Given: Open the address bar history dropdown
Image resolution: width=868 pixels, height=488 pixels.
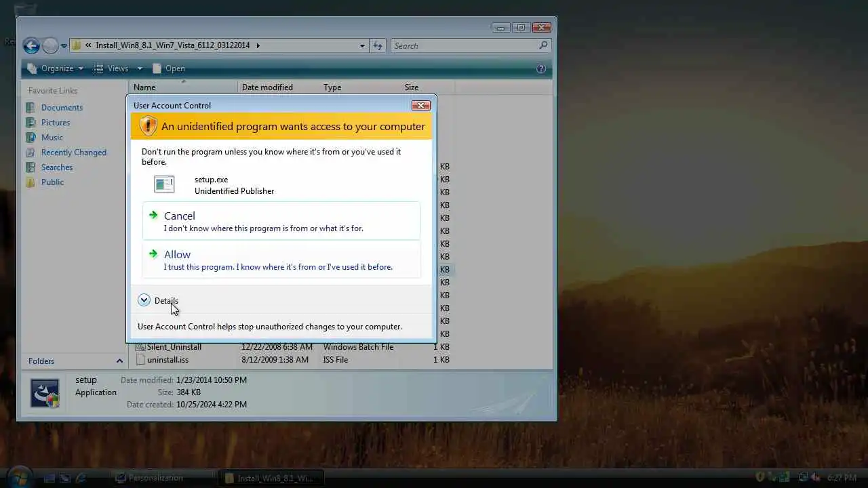Looking at the screenshot, I should (x=362, y=45).
